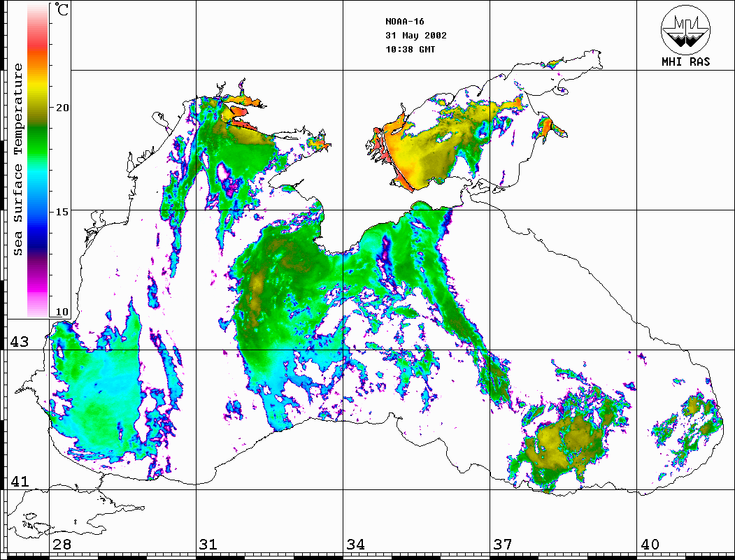
Task: Click the '20' tick on temperature scale
Action: (62, 108)
